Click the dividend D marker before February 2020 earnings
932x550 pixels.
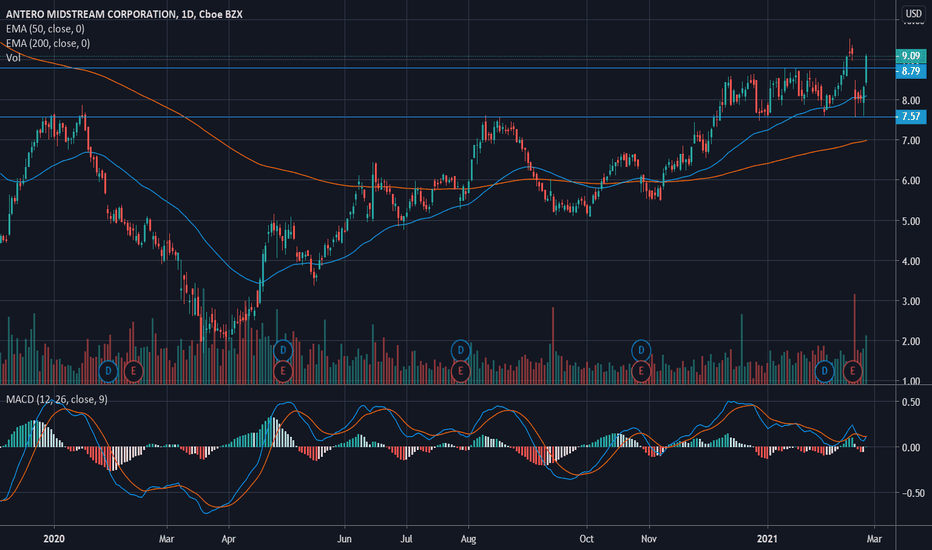click(x=108, y=371)
